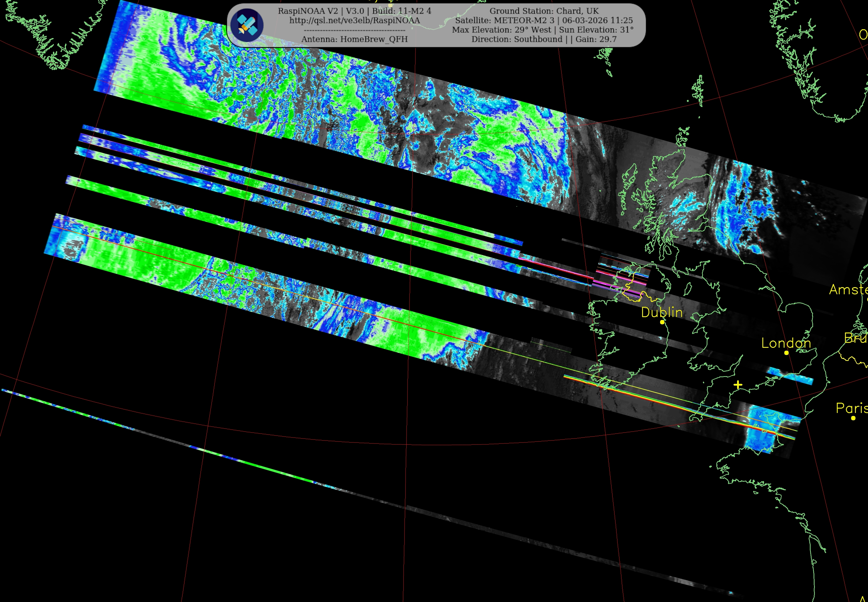The height and width of the screenshot is (602, 868).
Task: Click the Satellite METEOR-M2 3 date line
Action: click(x=544, y=20)
